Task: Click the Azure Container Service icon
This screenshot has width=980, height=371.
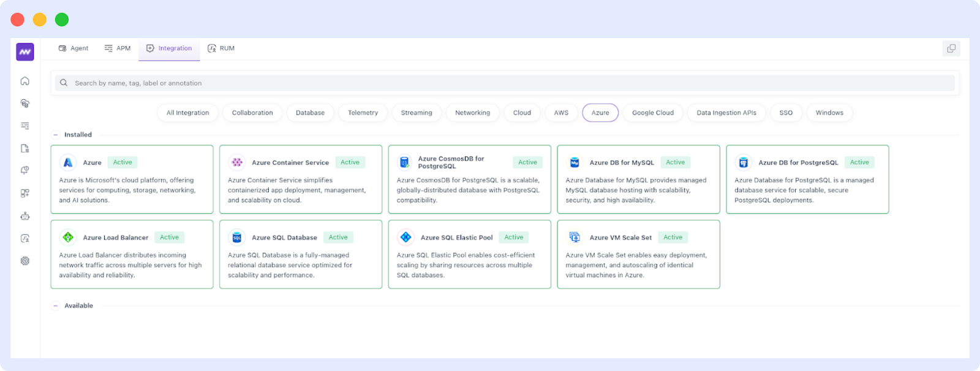Action: coord(237,163)
